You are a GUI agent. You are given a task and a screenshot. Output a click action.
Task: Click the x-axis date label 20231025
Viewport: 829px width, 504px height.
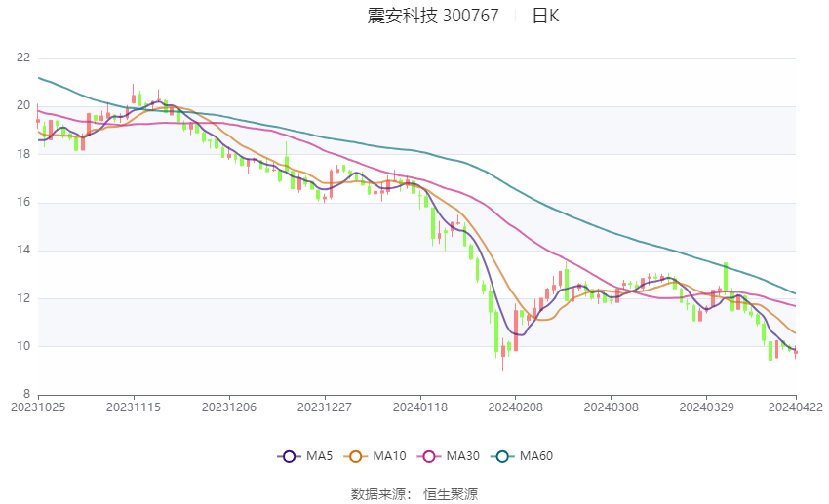pyautogui.click(x=38, y=407)
